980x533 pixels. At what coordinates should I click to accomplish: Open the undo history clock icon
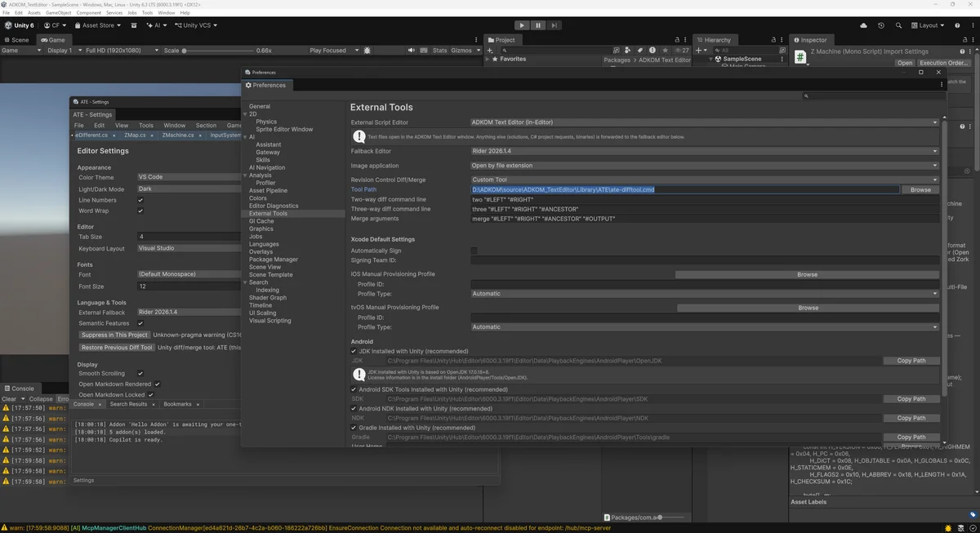coord(880,25)
